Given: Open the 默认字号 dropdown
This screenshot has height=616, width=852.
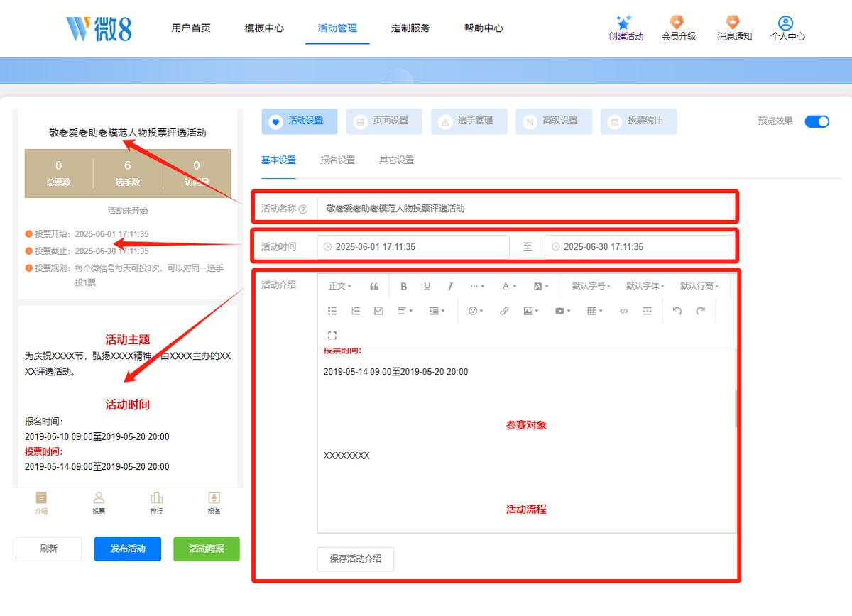Looking at the screenshot, I should (x=591, y=286).
